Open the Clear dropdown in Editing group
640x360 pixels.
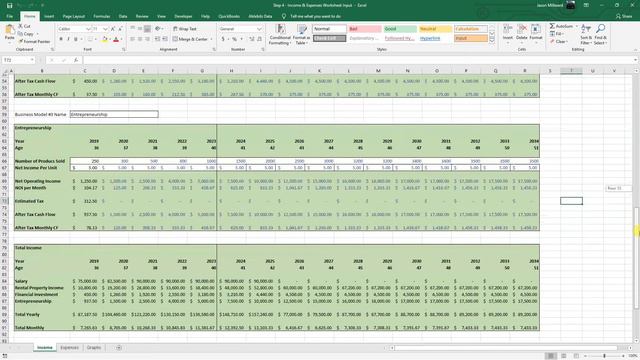click(558, 42)
